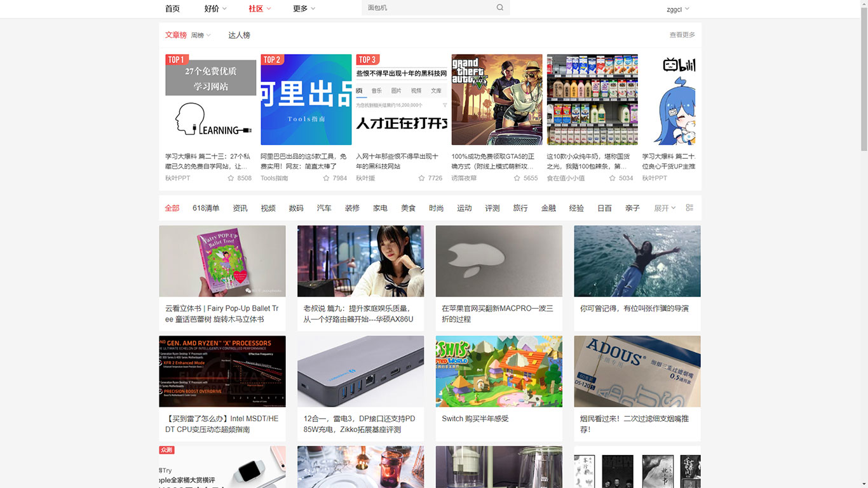Click author name 诱惑夜晕

(464, 179)
